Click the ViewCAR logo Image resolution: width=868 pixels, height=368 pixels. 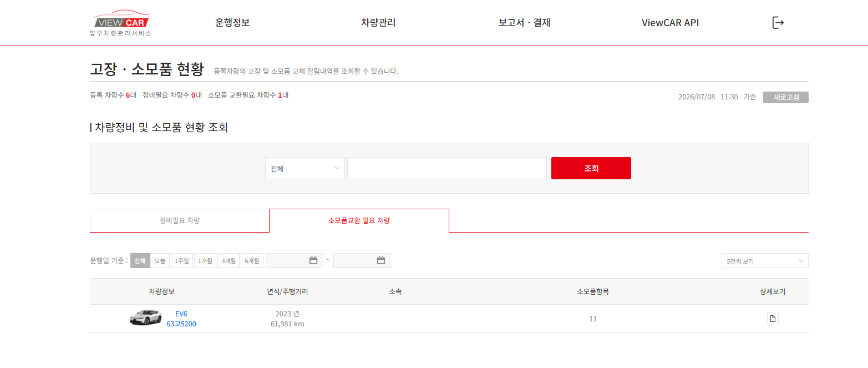[121, 23]
